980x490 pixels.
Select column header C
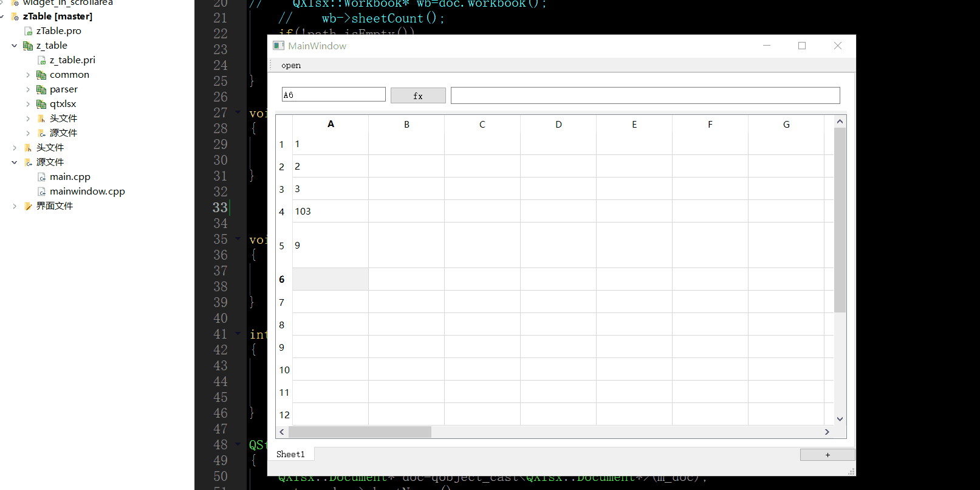tap(482, 124)
